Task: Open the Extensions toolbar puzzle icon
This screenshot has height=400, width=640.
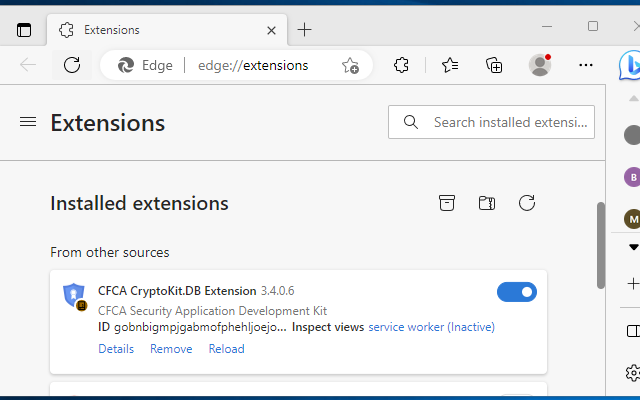Action: (x=401, y=65)
